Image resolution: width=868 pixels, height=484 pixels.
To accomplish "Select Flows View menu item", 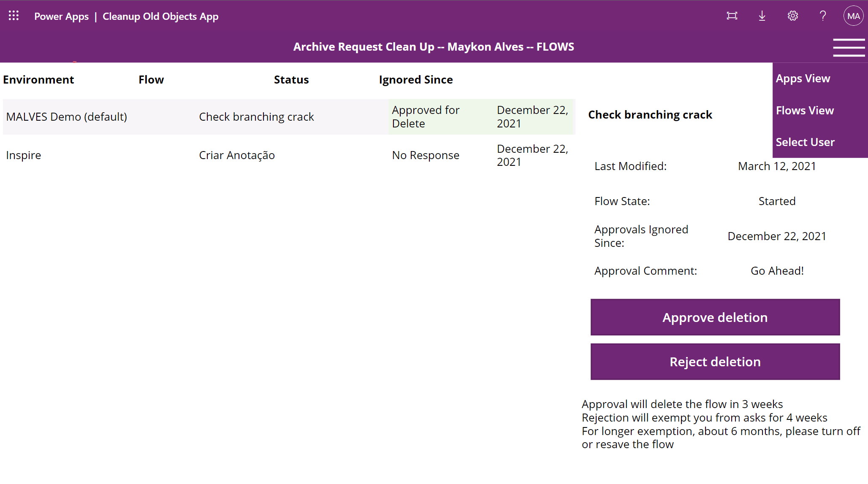I will click(x=804, y=111).
